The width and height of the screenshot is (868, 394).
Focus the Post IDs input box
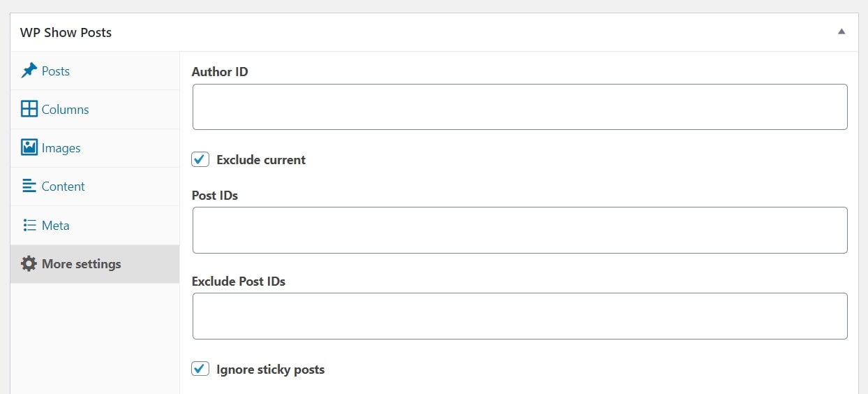pyautogui.click(x=519, y=230)
